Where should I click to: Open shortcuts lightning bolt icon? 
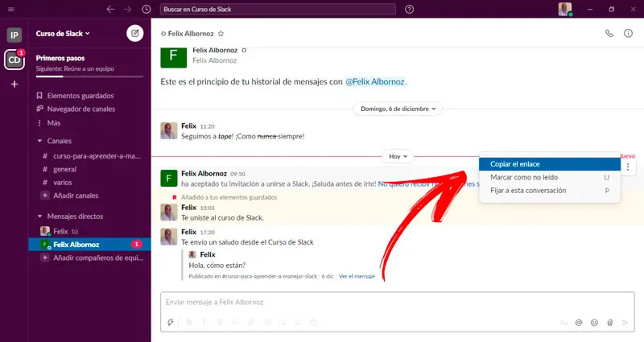click(x=171, y=323)
